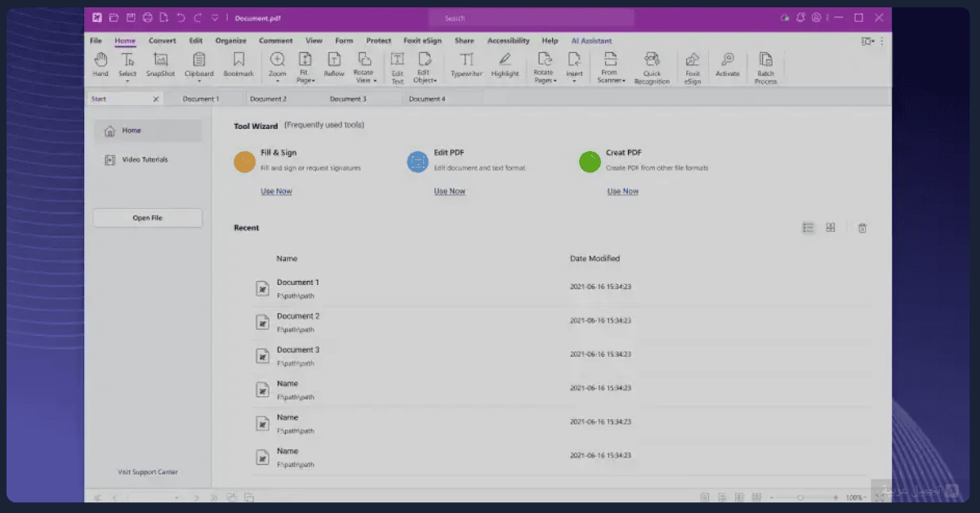Open the user account icon

point(817,17)
